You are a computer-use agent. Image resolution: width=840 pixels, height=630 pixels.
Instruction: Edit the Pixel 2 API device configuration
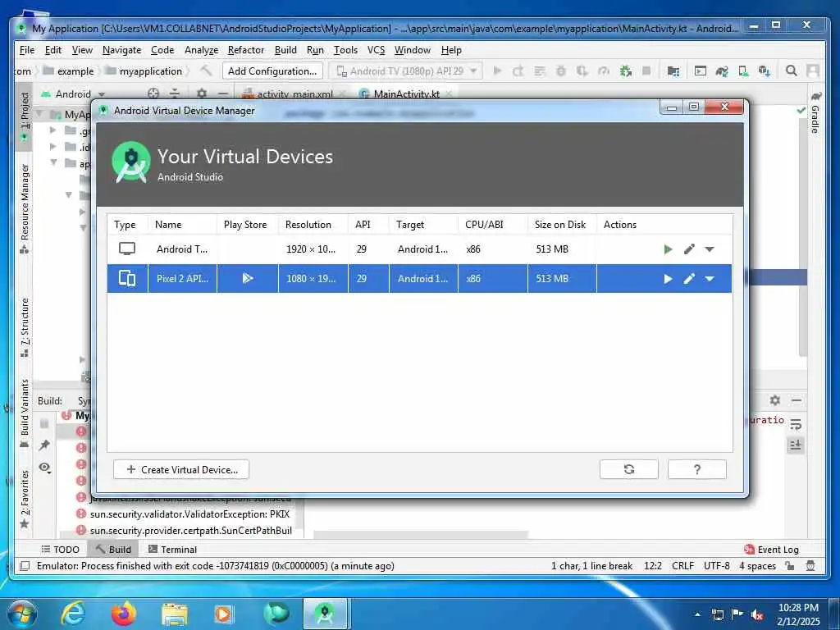[x=689, y=279]
